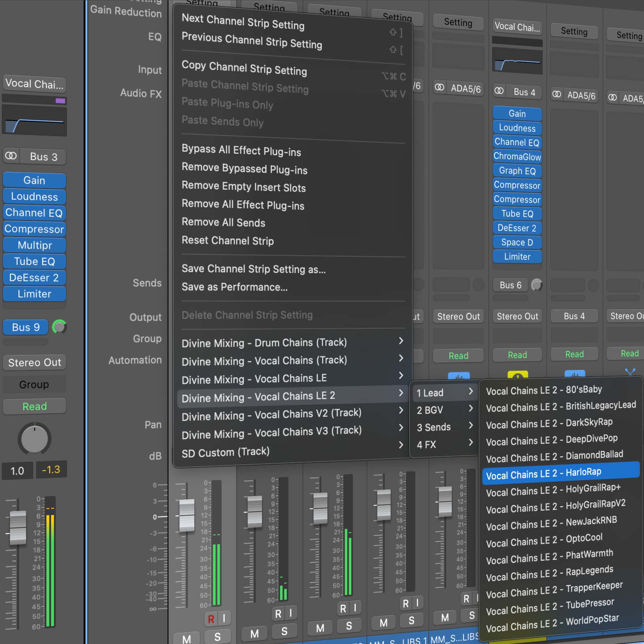The height and width of the screenshot is (644, 644).
Task: Click Bus 4 output button on mixer strip
Action: click(x=574, y=316)
